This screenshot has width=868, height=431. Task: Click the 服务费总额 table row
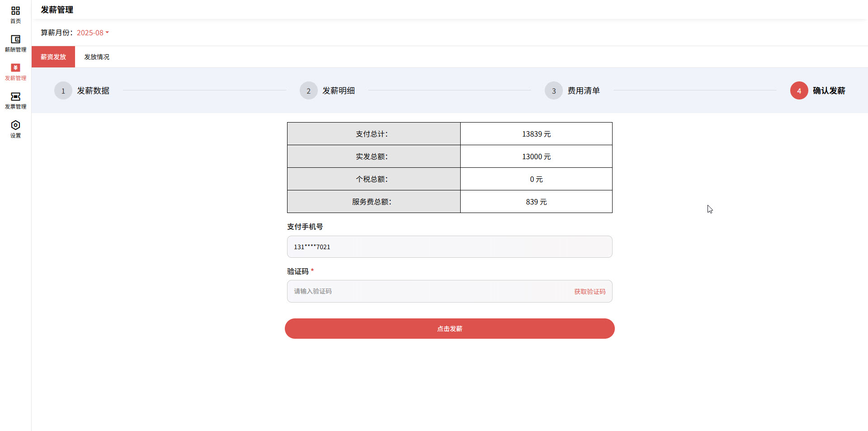[373, 202]
